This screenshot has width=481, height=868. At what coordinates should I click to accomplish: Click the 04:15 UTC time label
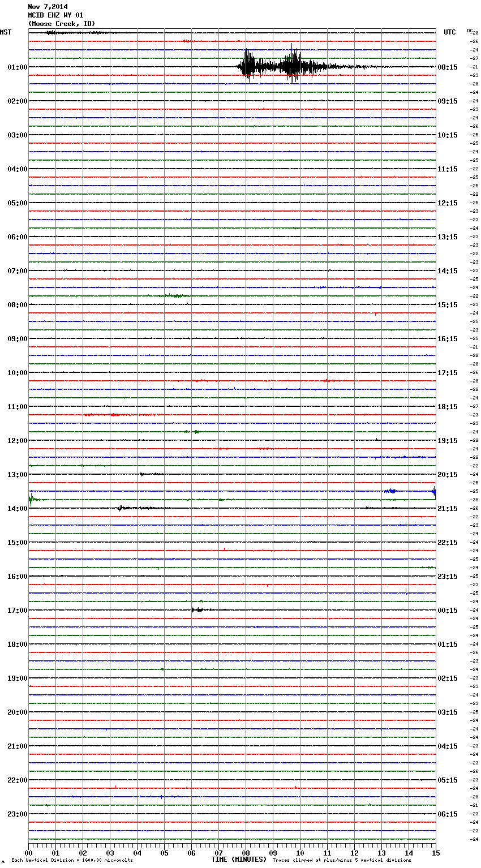point(448,746)
